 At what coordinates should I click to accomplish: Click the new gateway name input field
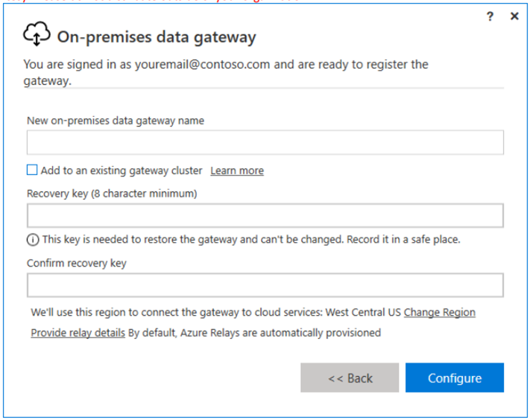click(265, 143)
